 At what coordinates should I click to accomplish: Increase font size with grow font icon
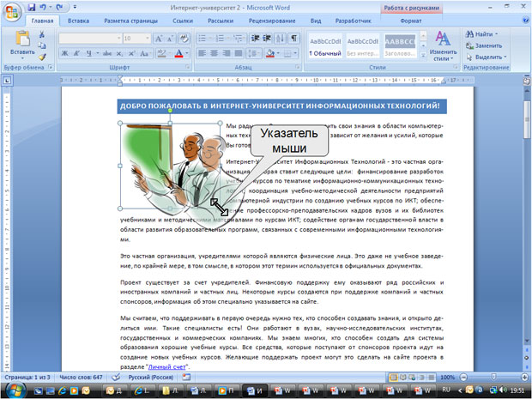[x=158, y=39]
